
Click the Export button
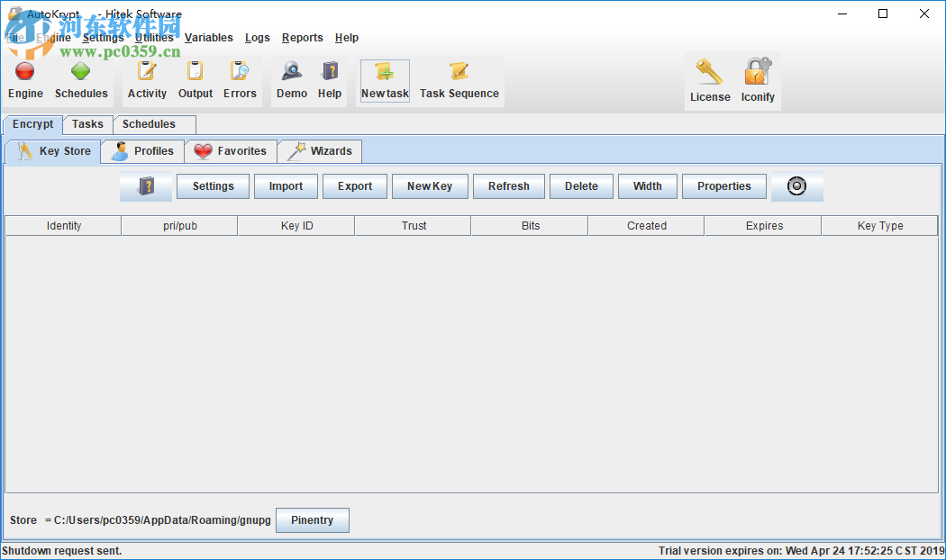[355, 186]
